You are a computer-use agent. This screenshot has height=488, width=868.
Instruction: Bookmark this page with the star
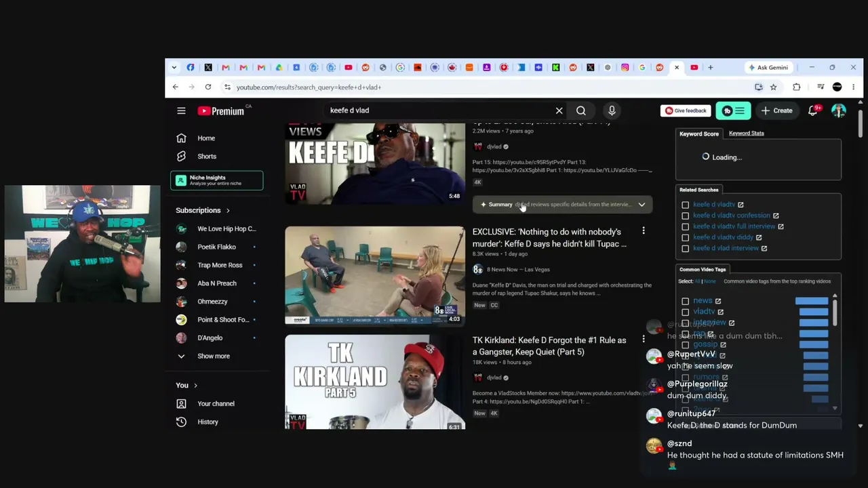click(773, 87)
